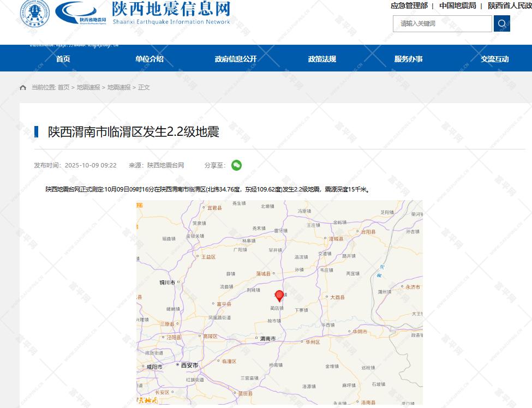Viewport: 532px width, 408px height.
Task: Click the red epicenter marker on map
Action: [279, 296]
